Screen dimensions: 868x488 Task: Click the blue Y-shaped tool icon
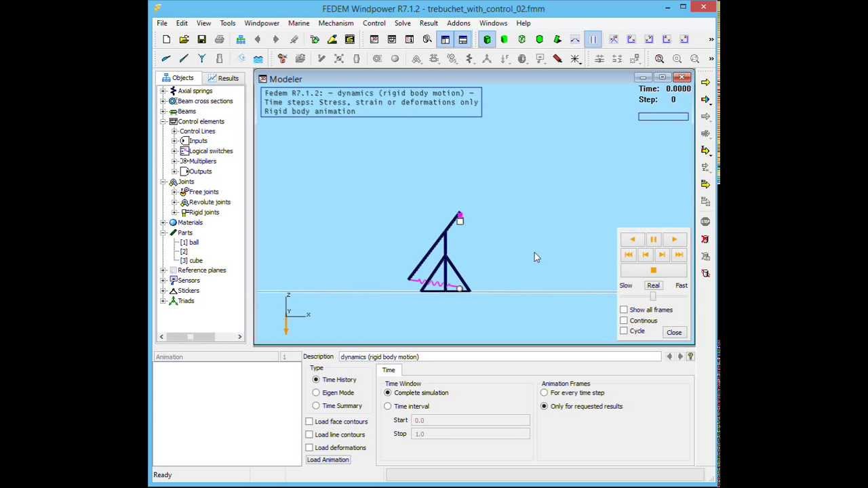pyautogui.click(x=201, y=58)
